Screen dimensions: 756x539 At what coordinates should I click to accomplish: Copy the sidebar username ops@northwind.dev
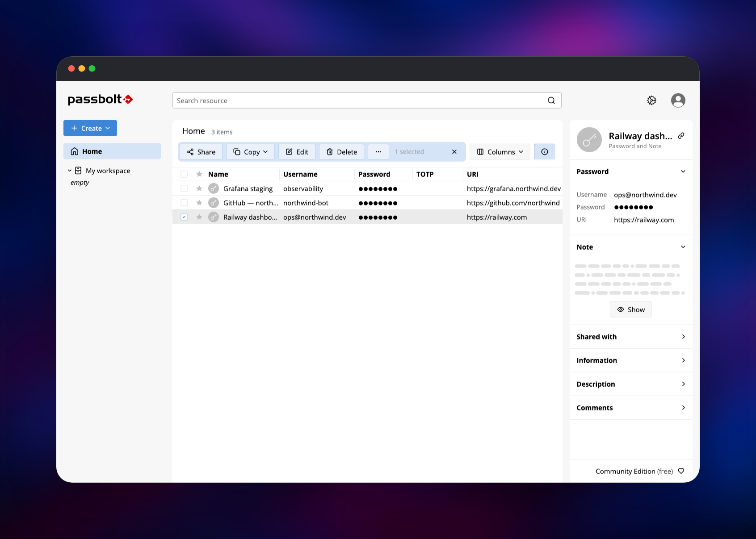tap(645, 195)
